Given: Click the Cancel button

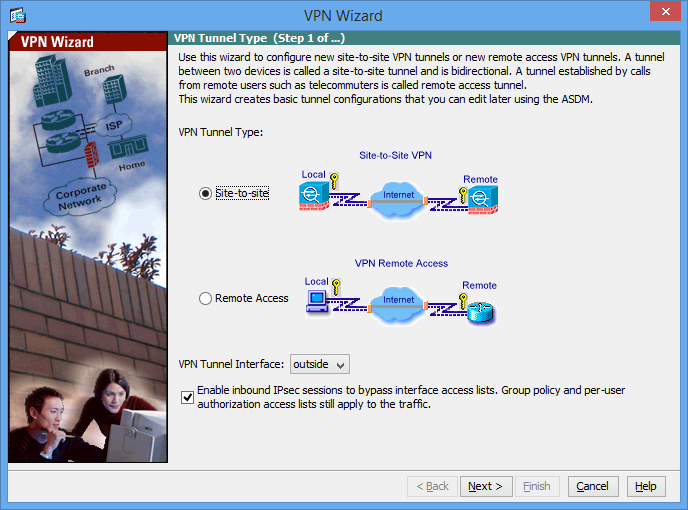Looking at the screenshot, I should click(593, 486).
